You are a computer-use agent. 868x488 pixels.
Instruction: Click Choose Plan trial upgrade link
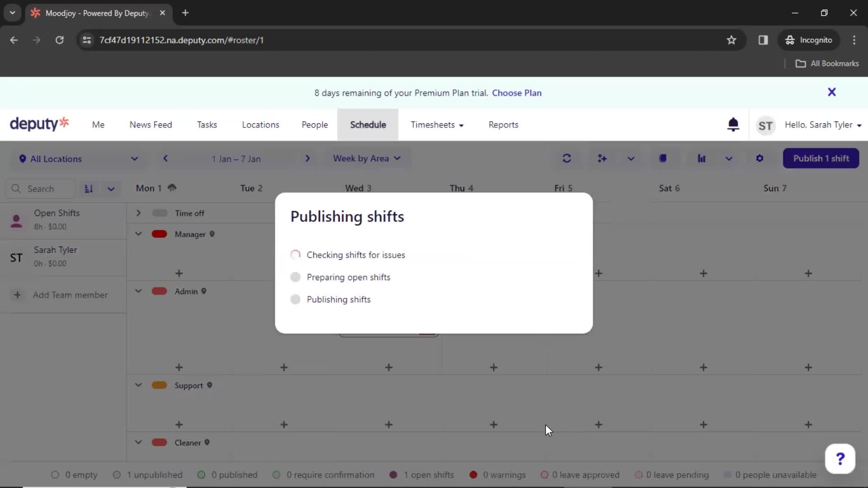516,92
